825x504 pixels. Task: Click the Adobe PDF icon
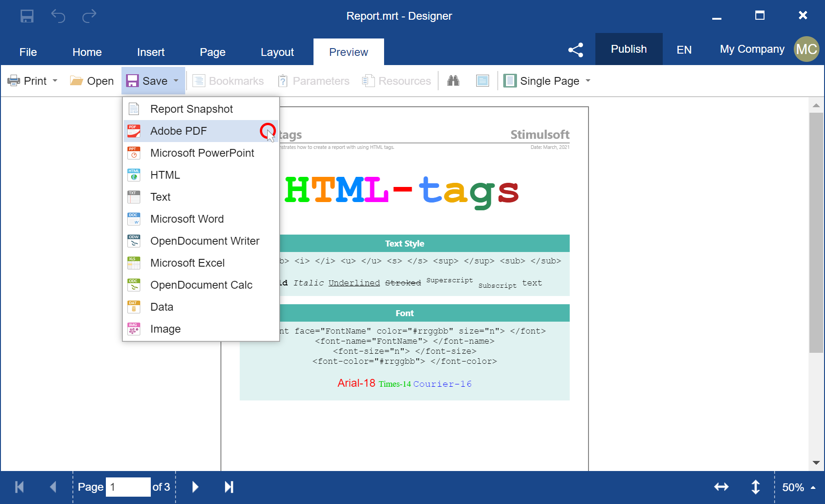(134, 131)
